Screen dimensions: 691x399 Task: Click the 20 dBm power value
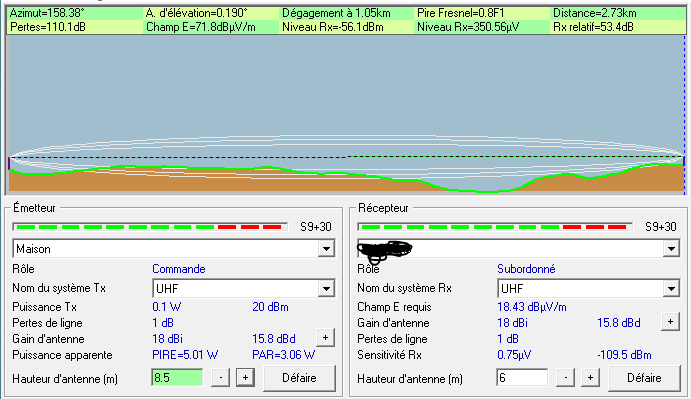click(270, 307)
